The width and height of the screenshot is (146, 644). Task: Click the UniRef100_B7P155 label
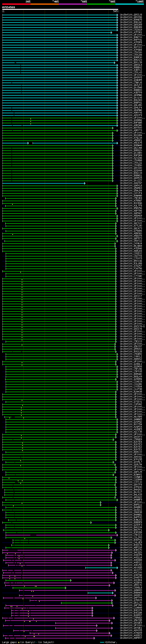point(131,459)
